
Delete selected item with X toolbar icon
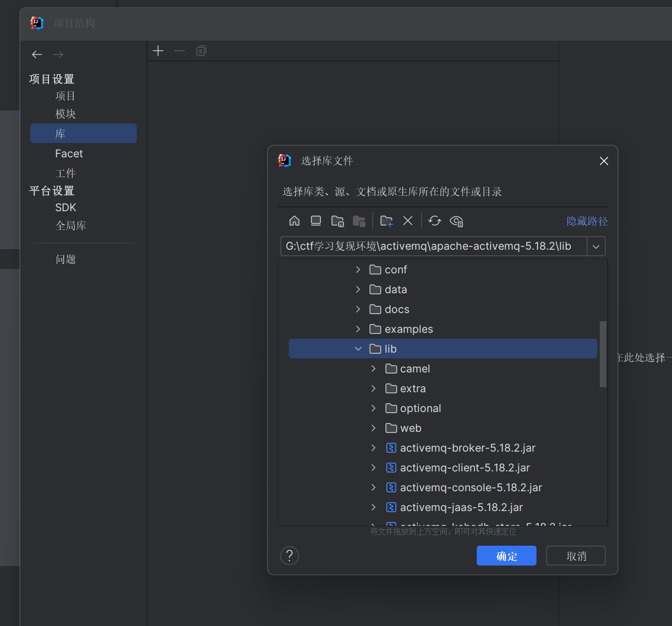(x=408, y=221)
